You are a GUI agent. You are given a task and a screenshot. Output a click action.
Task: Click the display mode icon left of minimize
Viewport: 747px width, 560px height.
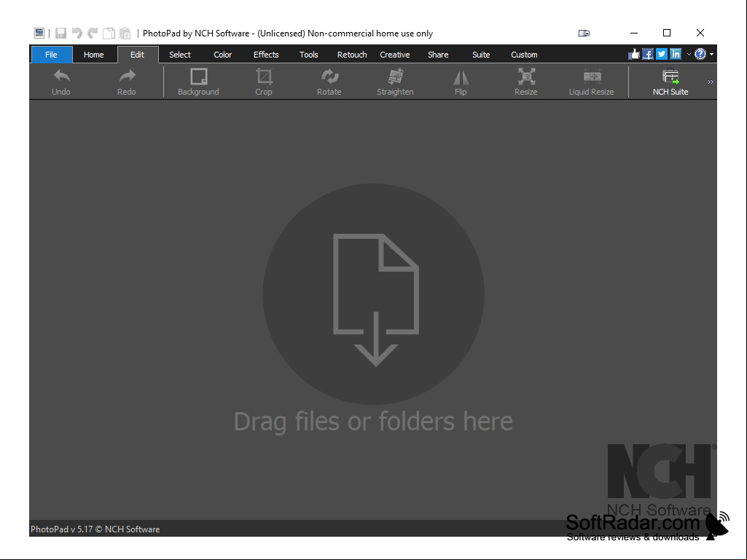[x=584, y=33]
